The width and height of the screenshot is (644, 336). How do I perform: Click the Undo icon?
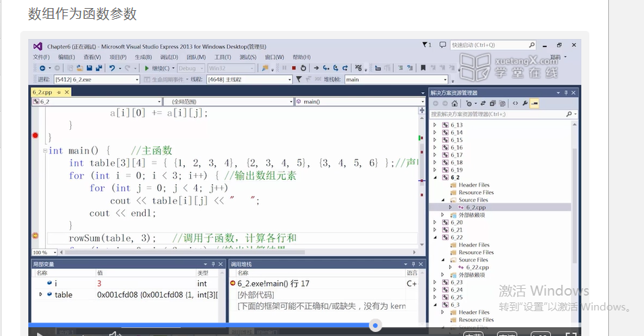pyautogui.click(x=112, y=68)
